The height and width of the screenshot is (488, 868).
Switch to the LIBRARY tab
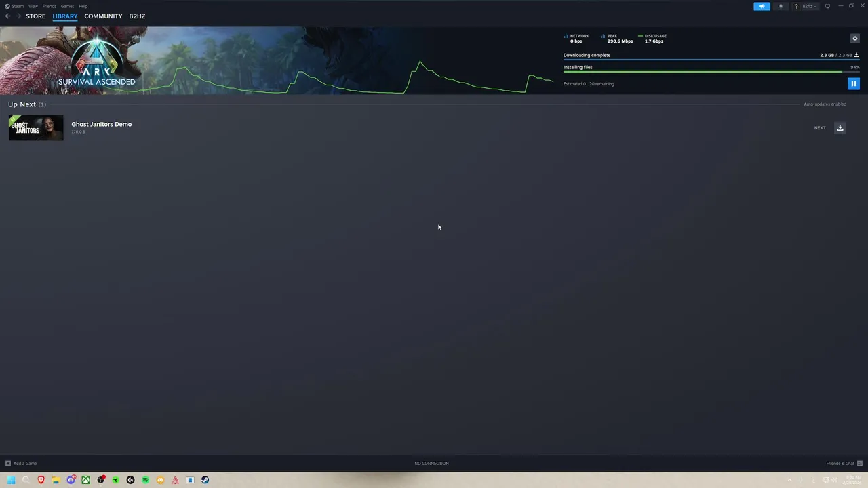tap(65, 16)
